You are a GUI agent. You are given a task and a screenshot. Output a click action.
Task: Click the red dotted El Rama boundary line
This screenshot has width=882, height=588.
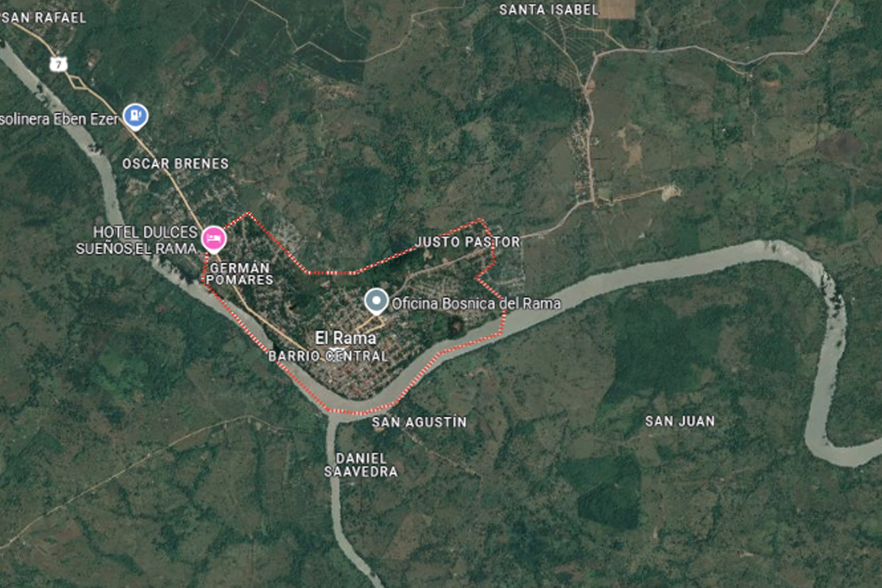(x=329, y=273)
